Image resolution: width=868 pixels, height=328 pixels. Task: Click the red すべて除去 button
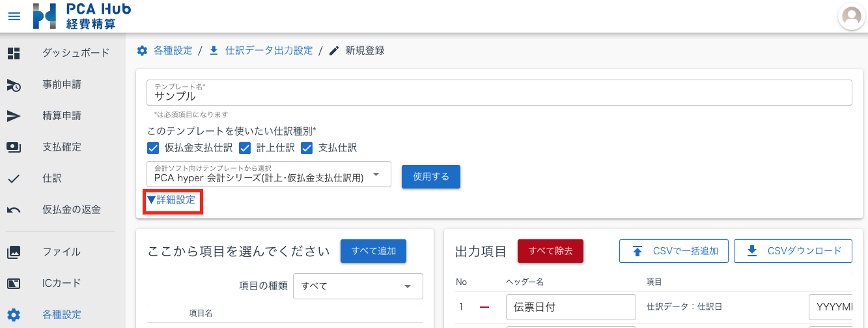(550, 251)
